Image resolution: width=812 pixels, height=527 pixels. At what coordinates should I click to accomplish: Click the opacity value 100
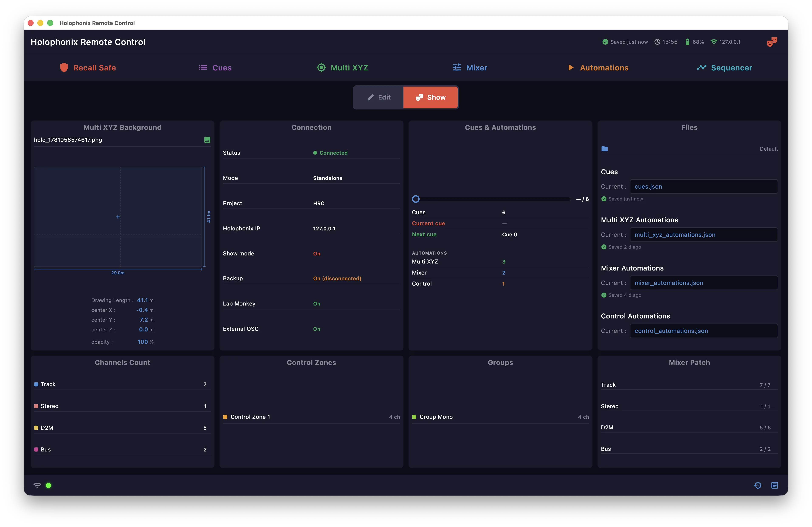pyautogui.click(x=143, y=342)
